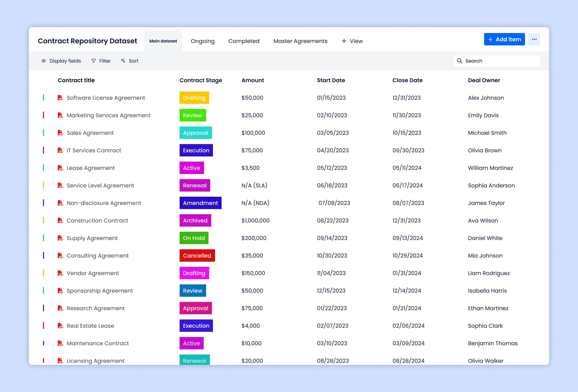Screen dimensions: 578x392
Task: Click the Add item button
Action: [x=504, y=39]
